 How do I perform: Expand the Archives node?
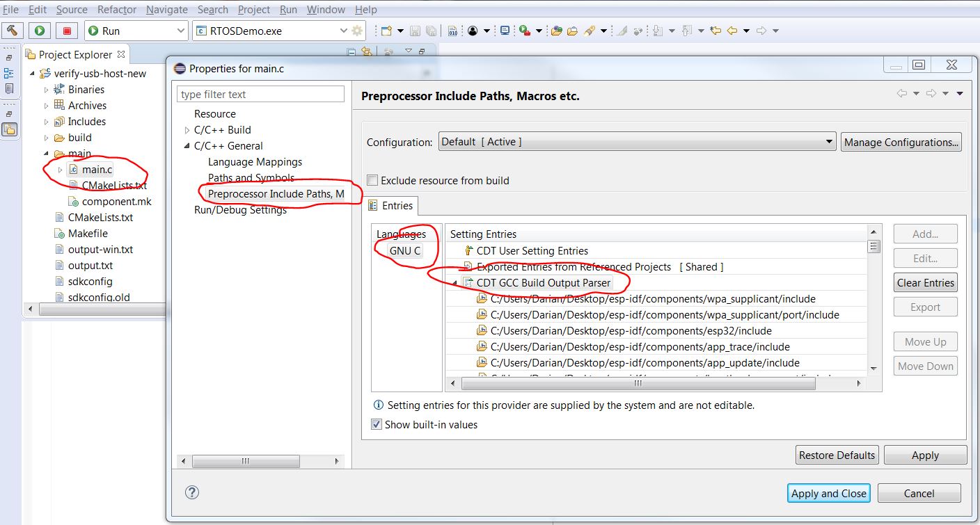click(x=47, y=106)
